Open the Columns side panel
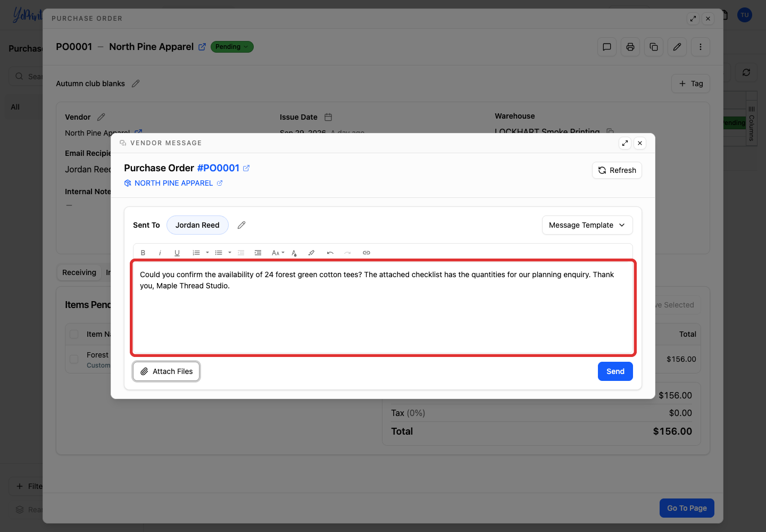Screen dimensions: 766x532 (x=751, y=123)
